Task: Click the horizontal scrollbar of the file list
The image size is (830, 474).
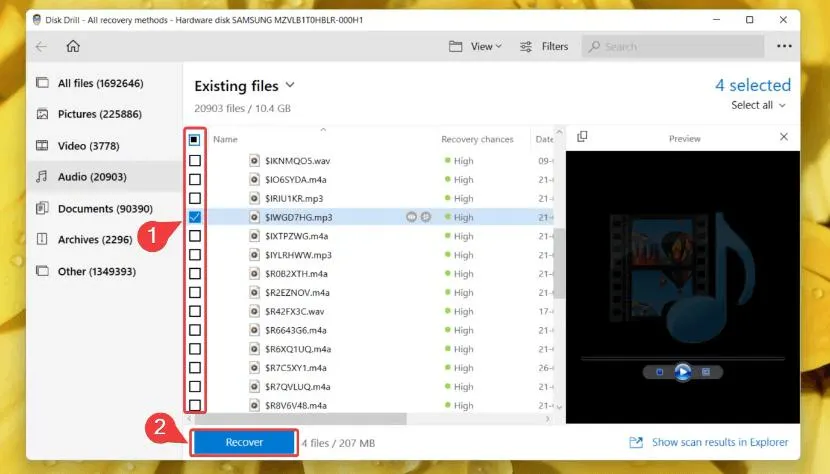Action: 300,419
